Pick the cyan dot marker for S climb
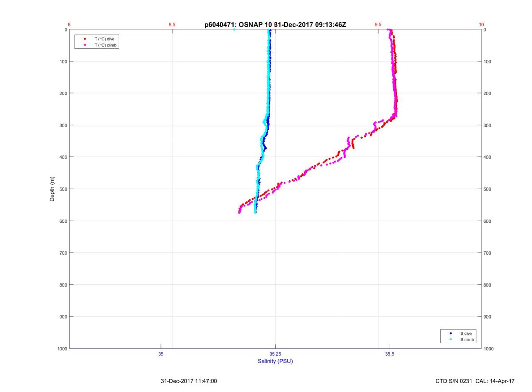The height and width of the screenshot is (392, 532). [x=450, y=339]
